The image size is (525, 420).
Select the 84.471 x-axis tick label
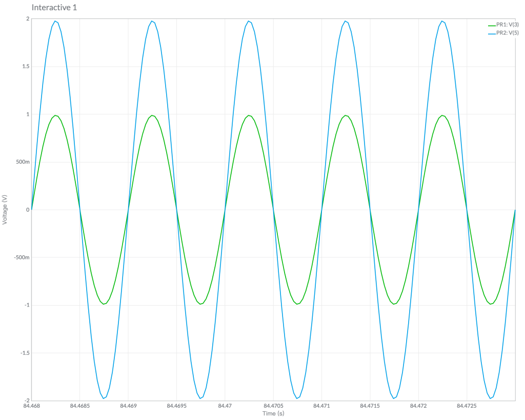click(321, 406)
